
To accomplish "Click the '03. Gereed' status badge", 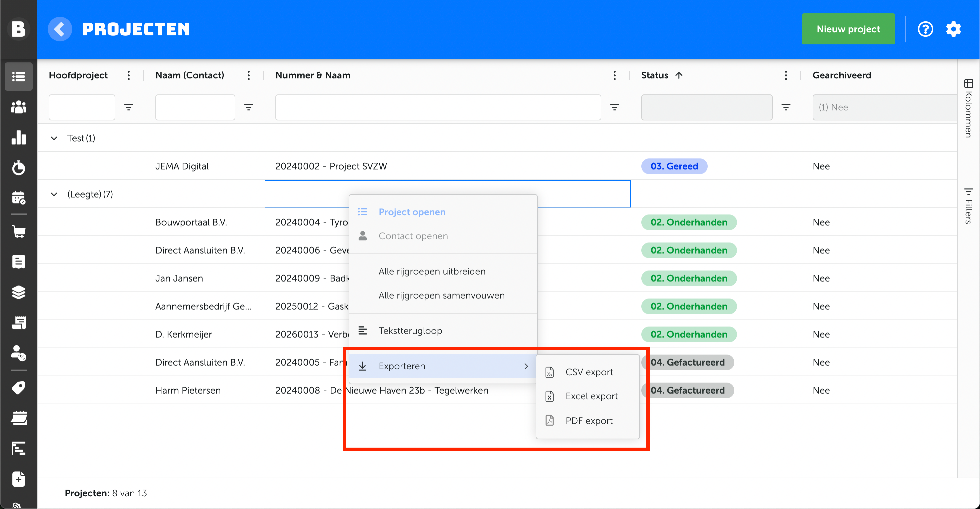I will click(x=674, y=166).
